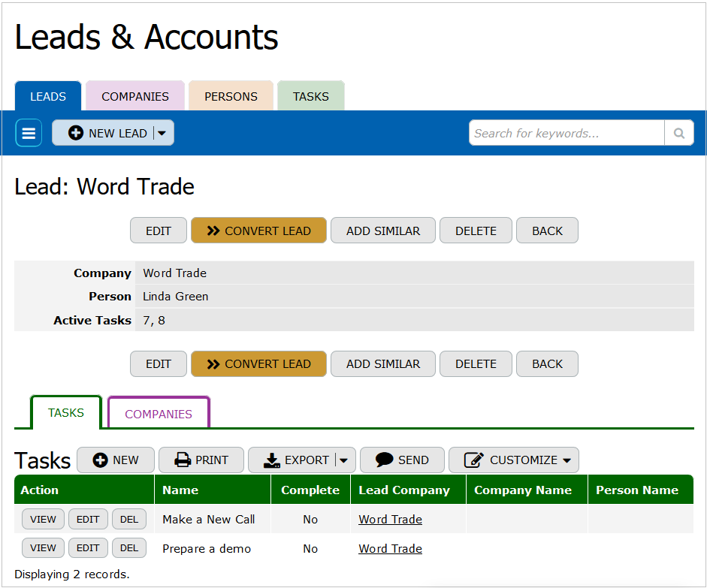Click the Send speech bubble button
This screenshot has height=588, width=707.
(x=402, y=460)
